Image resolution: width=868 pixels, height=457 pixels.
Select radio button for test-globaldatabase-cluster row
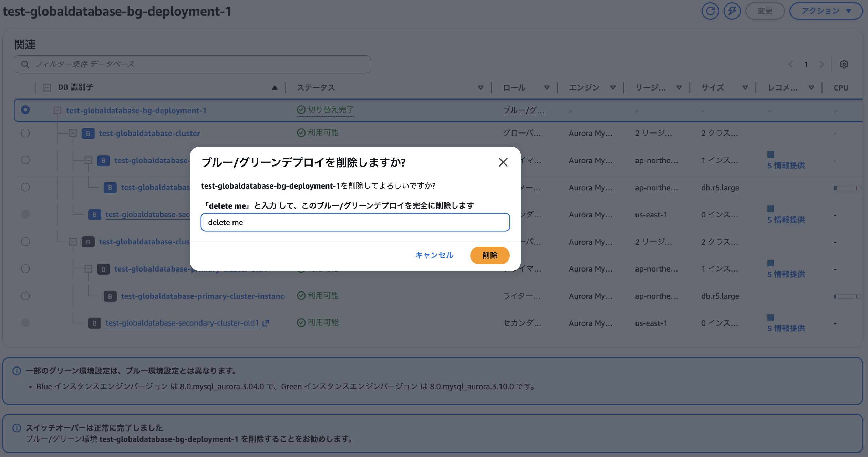[25, 133]
